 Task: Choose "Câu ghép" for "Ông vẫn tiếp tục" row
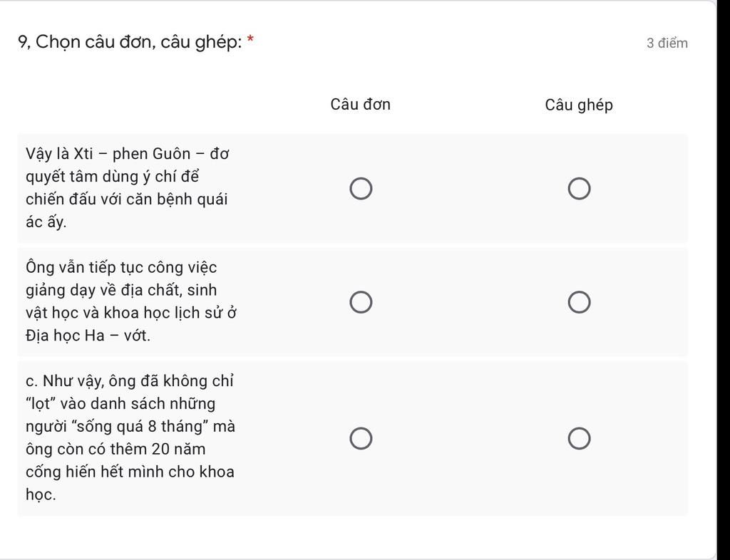[x=579, y=302]
